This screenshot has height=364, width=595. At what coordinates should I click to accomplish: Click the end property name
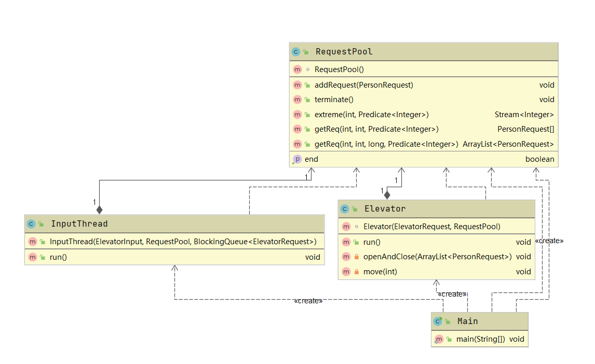click(312, 160)
